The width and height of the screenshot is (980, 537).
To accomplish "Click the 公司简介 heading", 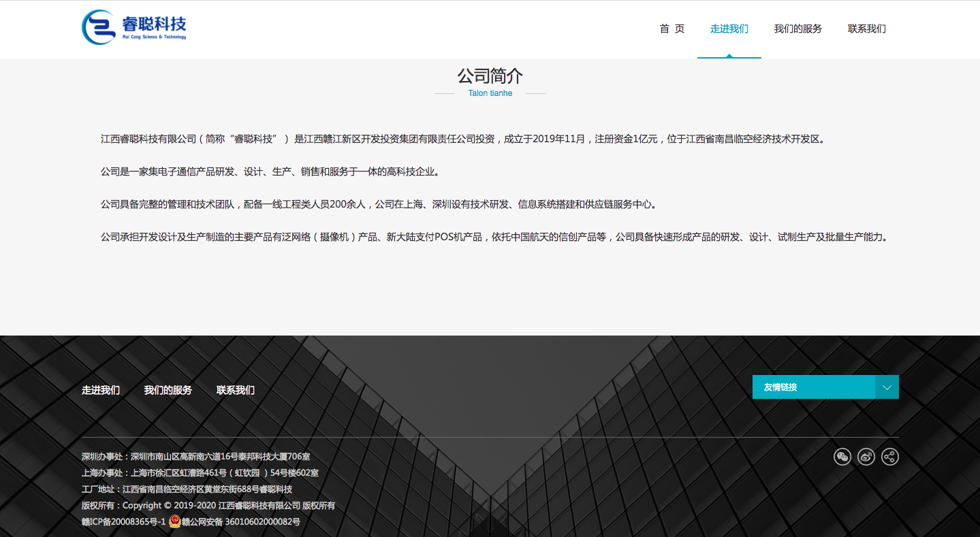I will (490, 76).
